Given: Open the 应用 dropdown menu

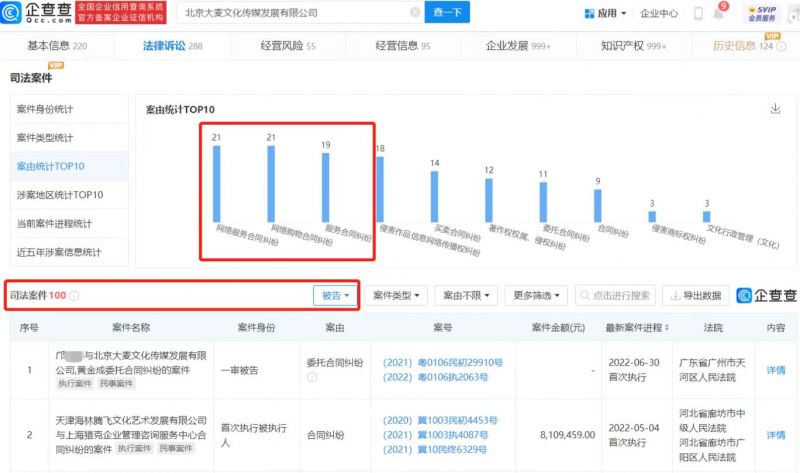Looking at the screenshot, I should (606, 13).
